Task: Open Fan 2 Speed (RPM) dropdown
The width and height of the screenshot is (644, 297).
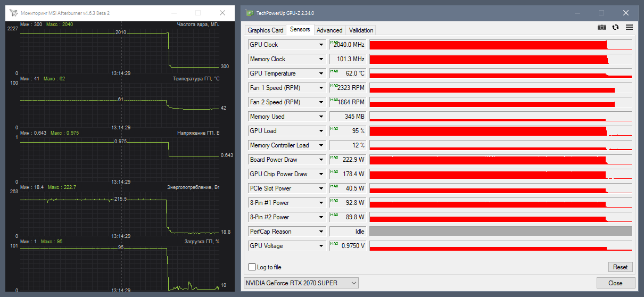Action: (x=321, y=102)
